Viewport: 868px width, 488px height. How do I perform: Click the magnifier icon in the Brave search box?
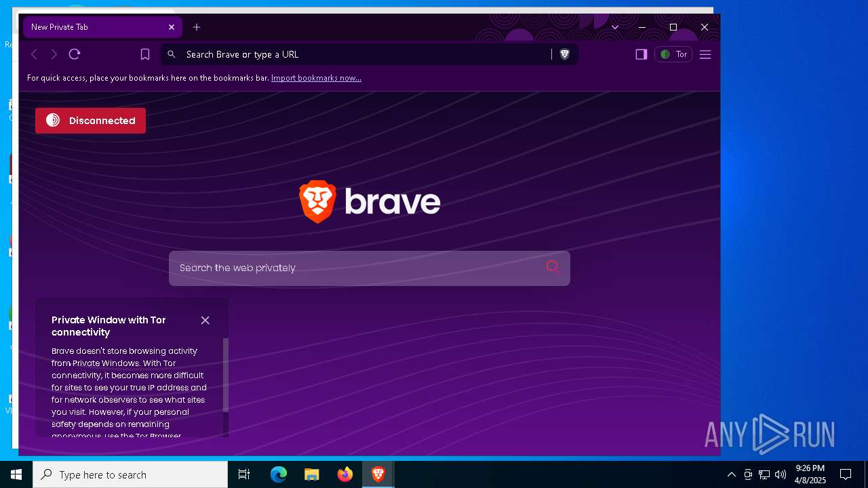(x=553, y=267)
